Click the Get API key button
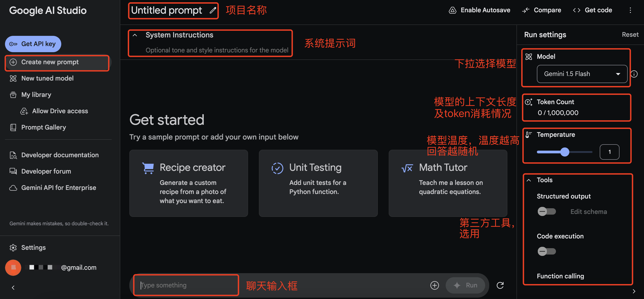 coord(33,44)
